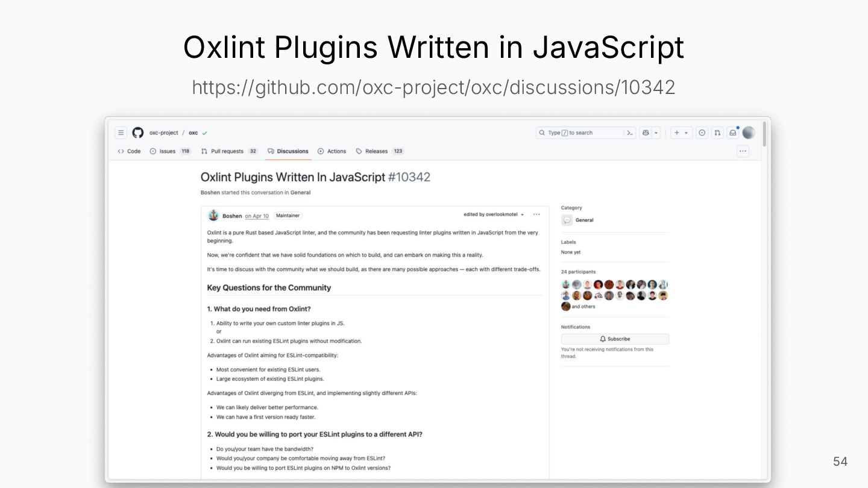Click the GitHub Octocat logo
This screenshot has width=868, height=488.
(138, 133)
